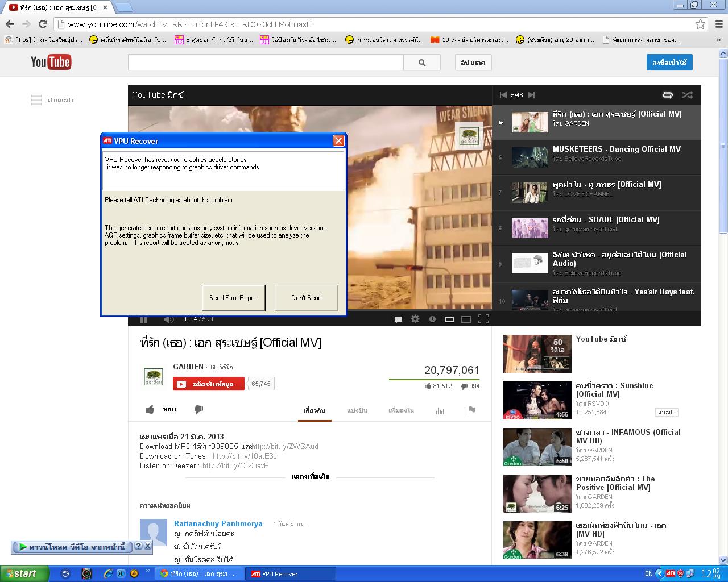Open the Deezer bit.ly/13KuavP link

(x=235, y=465)
